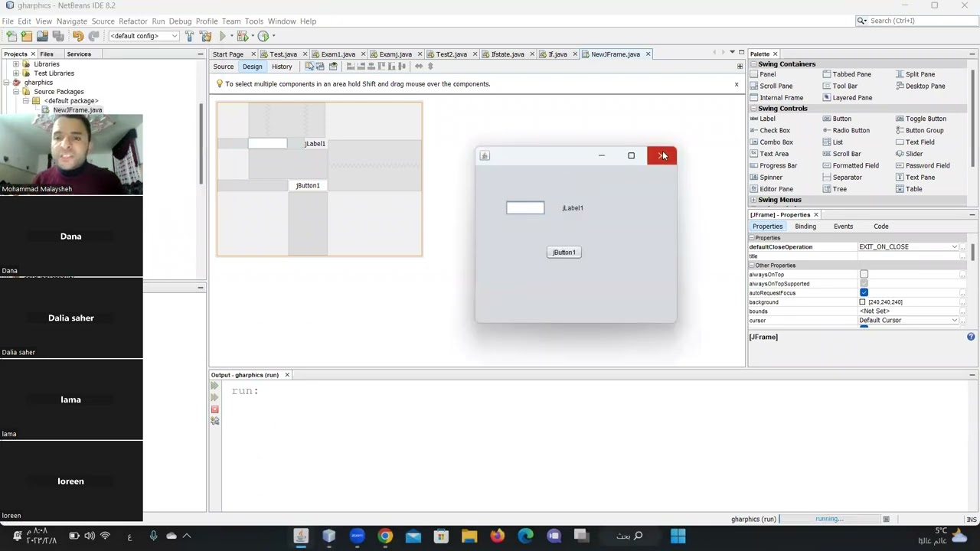This screenshot has height=551, width=980.
Task: Open the Binding properties tab
Action: [805, 227]
